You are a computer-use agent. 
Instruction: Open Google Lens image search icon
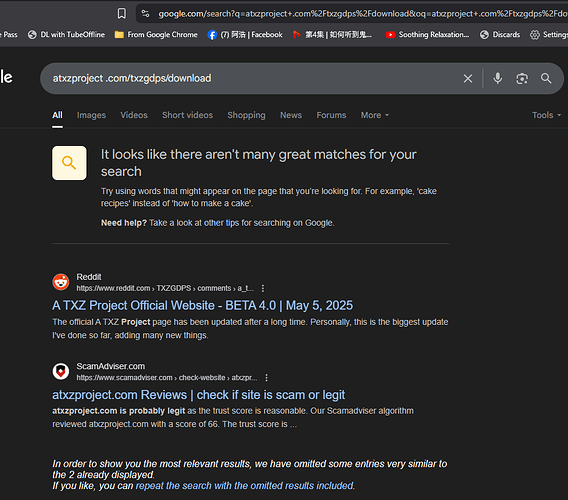(522, 78)
